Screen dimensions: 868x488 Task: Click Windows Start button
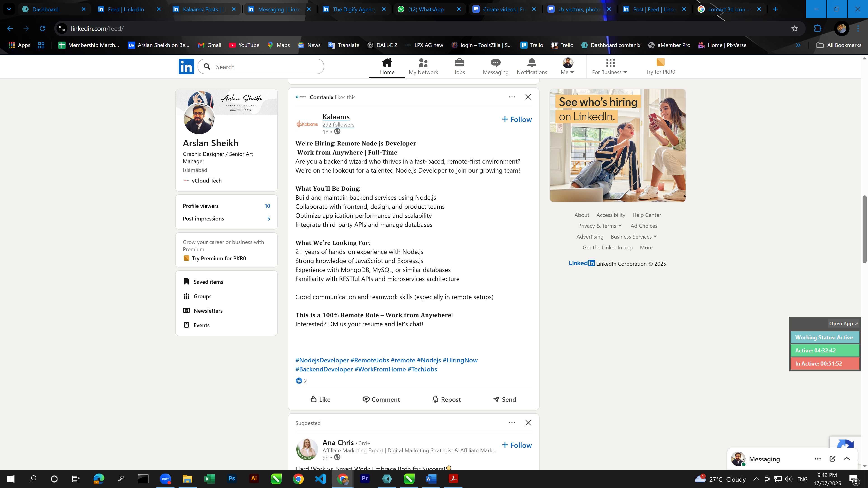tap(11, 479)
